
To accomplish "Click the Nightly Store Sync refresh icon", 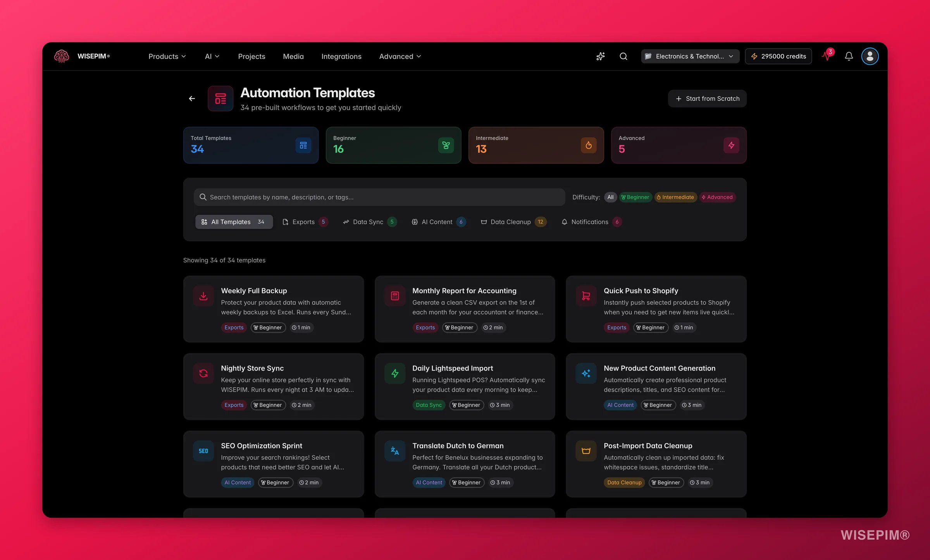I will (203, 374).
